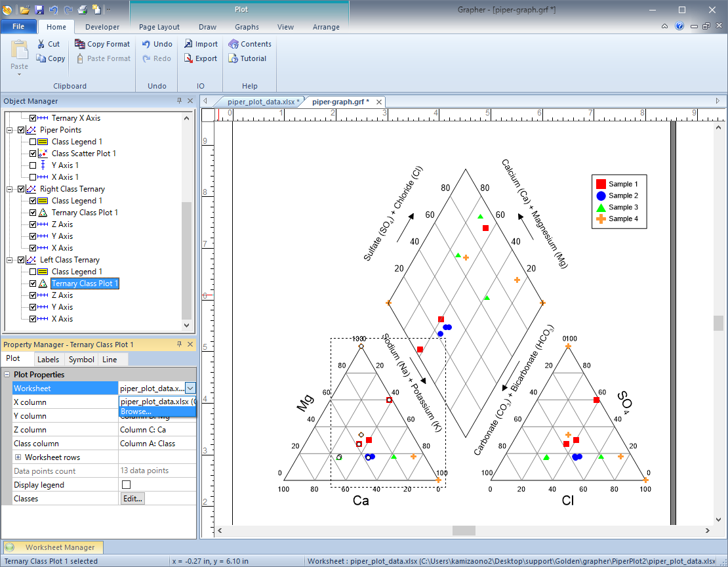Collapse the ribbon with the caret icon
The width and height of the screenshot is (728, 567).
[x=665, y=26]
